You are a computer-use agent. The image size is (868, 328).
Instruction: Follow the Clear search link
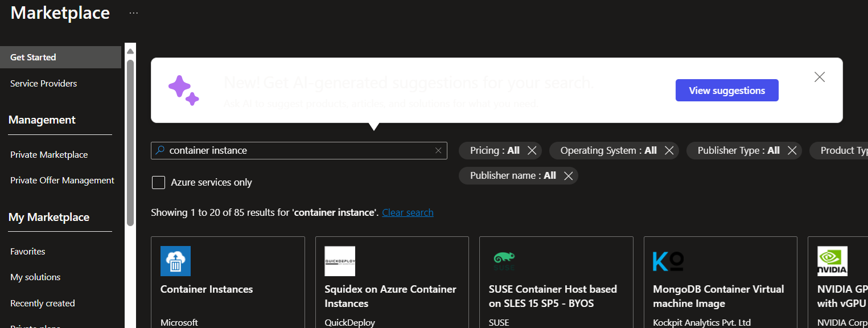(x=408, y=212)
